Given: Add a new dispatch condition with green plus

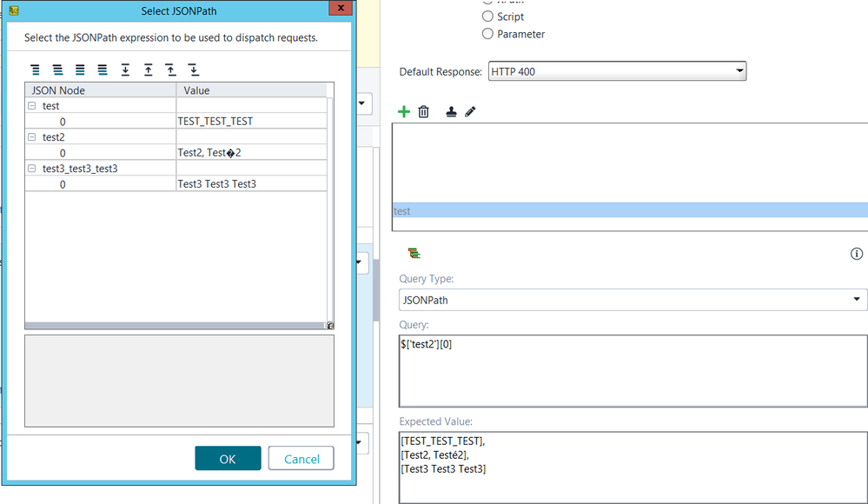Looking at the screenshot, I should [x=404, y=112].
